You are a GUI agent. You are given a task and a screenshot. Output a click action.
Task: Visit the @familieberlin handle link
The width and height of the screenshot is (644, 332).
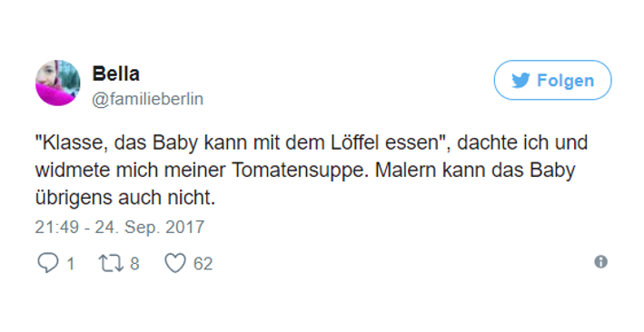(x=147, y=99)
